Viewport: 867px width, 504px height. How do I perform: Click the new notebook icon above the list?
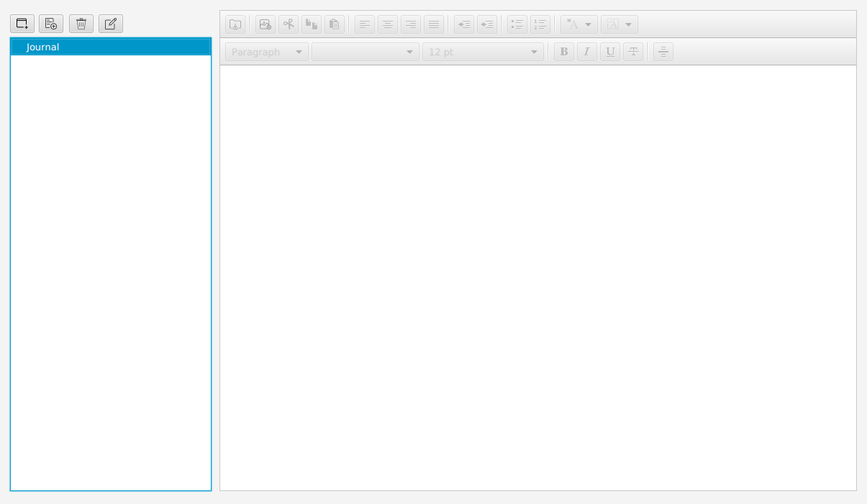coord(22,24)
